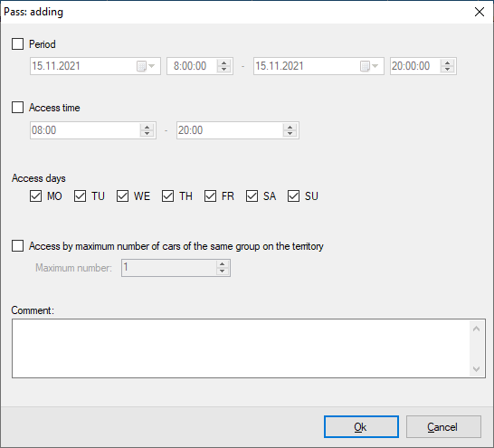Decrease the period end time 20:00:00
This screenshot has height=448, width=494.
447,69
